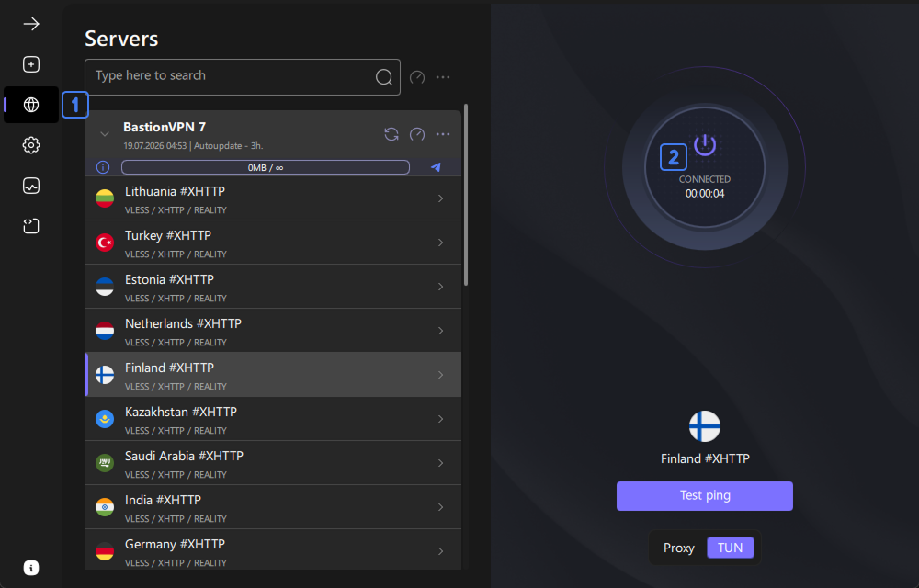Click the Saudi Arabia flag icon
919x588 pixels.
(105, 463)
